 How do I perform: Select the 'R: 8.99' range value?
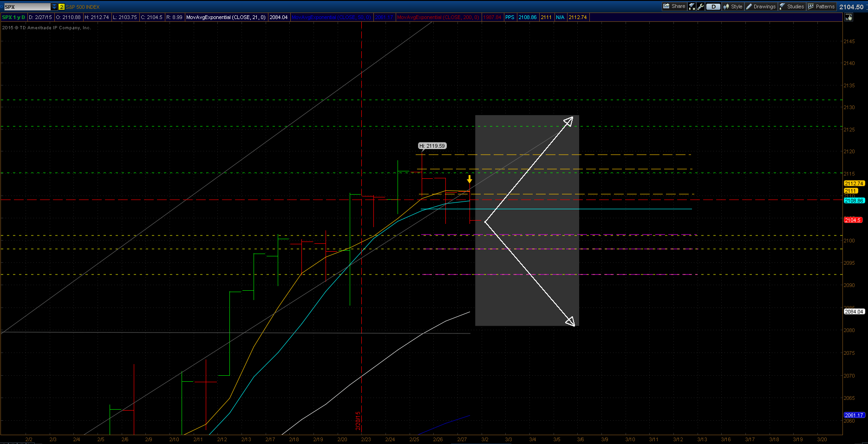pos(175,17)
